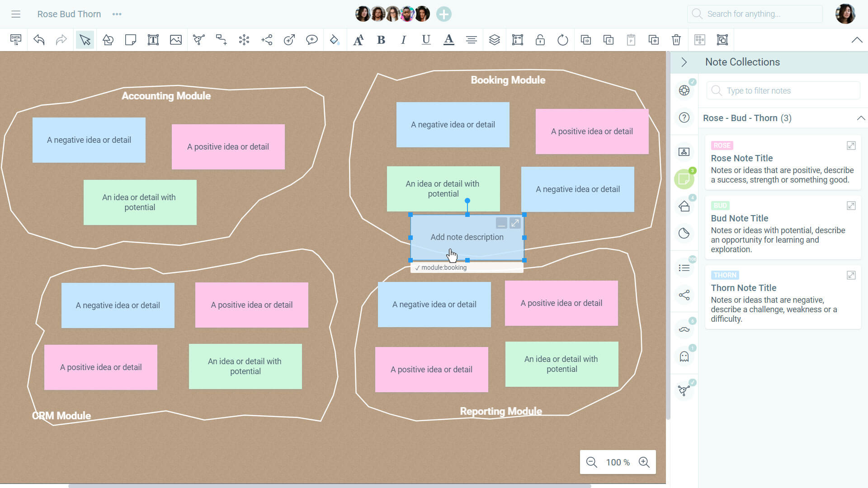Add a sticky note with the note tool
Viewport: 868px width, 488px height.
tap(130, 40)
